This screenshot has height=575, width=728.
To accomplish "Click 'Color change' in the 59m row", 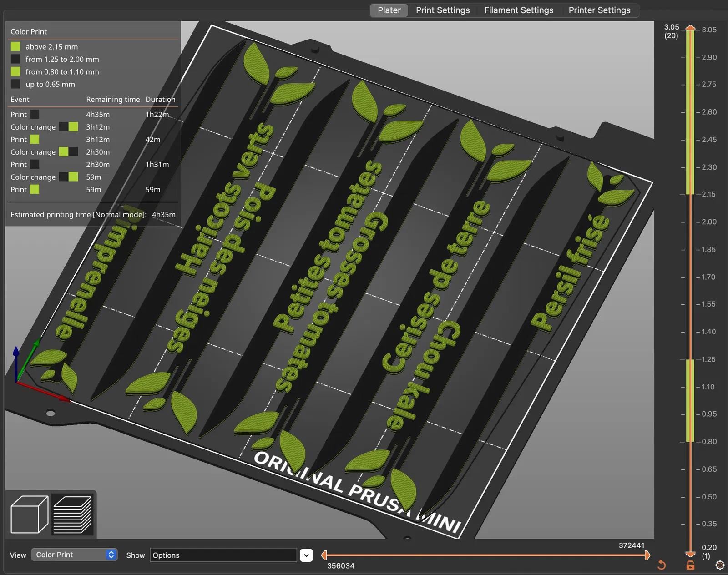I will [x=33, y=177].
